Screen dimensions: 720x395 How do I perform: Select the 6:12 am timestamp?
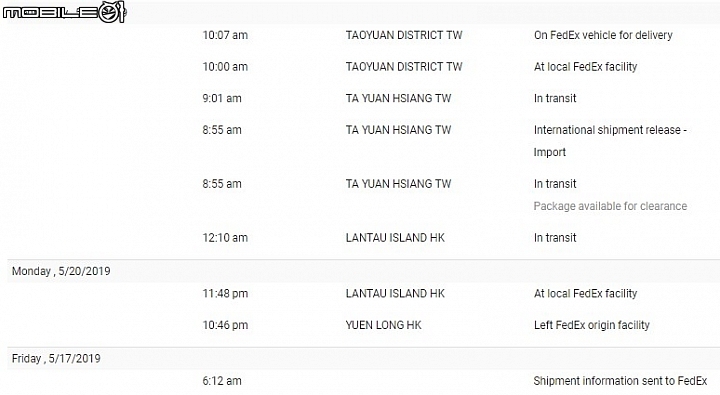click(222, 381)
